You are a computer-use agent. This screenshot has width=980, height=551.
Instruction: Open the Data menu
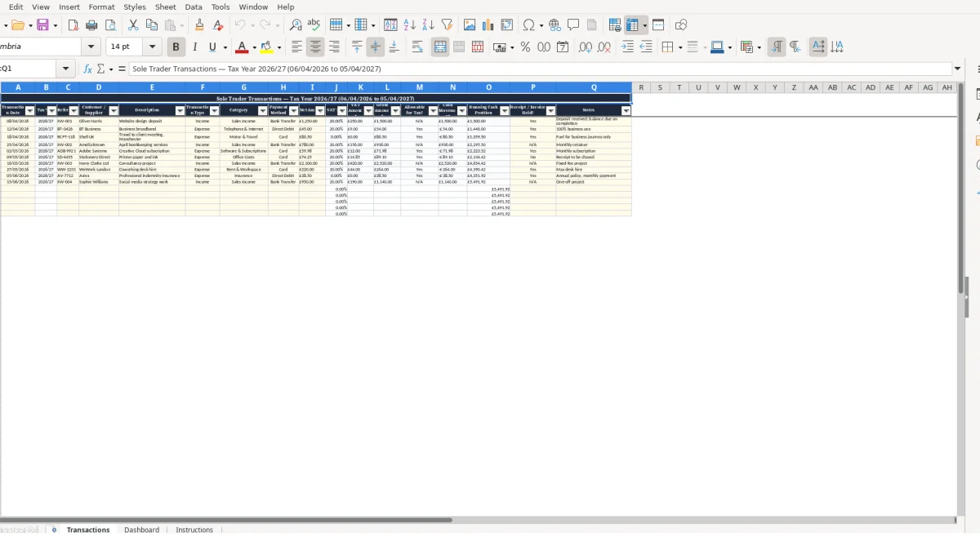point(194,7)
